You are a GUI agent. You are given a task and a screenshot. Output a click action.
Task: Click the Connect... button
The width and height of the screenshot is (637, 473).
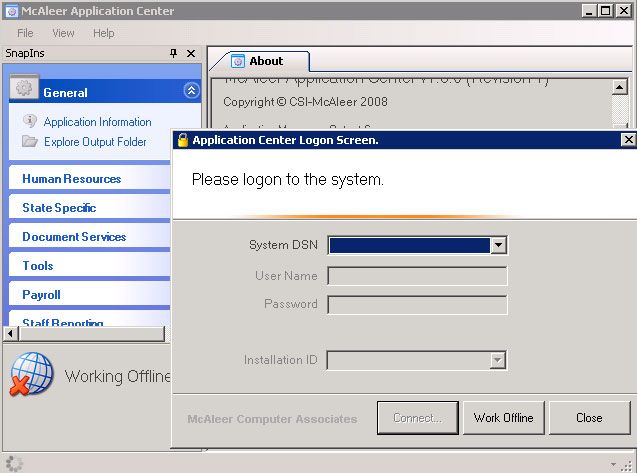(418, 418)
